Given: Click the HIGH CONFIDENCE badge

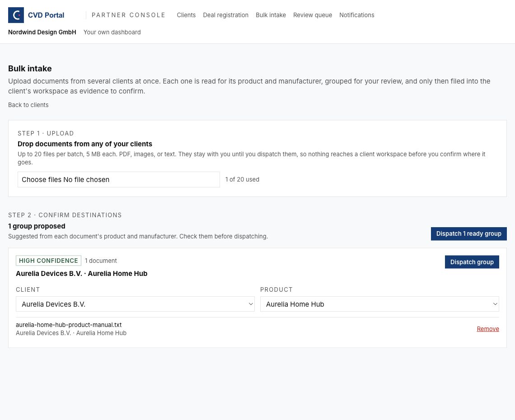Looking at the screenshot, I should point(48,261).
